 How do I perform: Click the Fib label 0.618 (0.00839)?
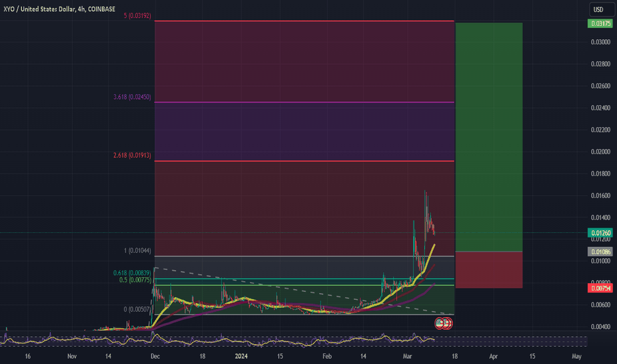tap(132, 273)
